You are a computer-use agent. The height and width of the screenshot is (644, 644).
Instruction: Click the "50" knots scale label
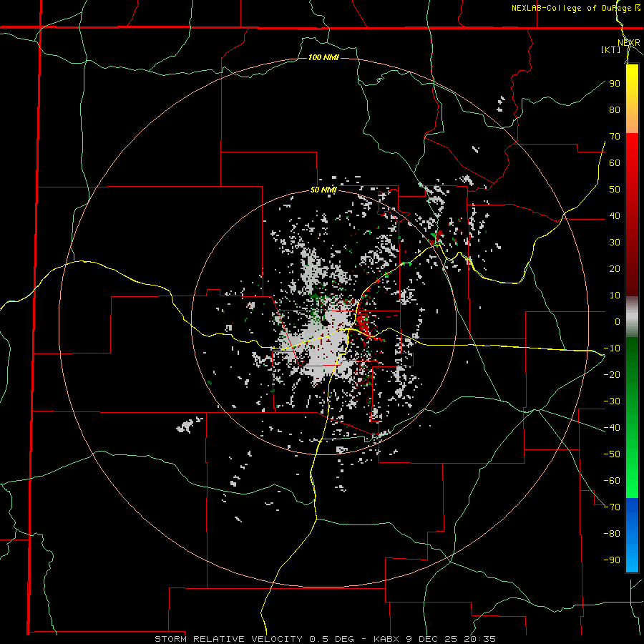pyautogui.click(x=615, y=190)
